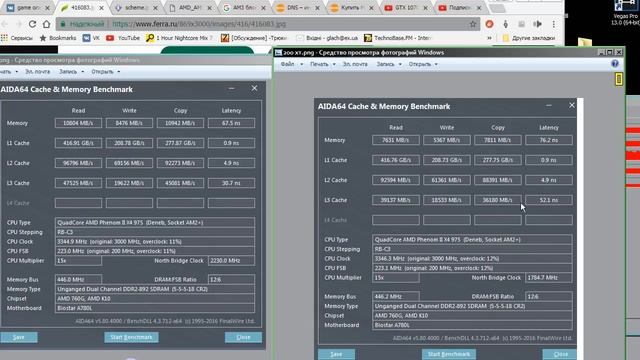Switch to the 'game on' VK tab
The height and width of the screenshot is (360, 640).
(x=27, y=7)
